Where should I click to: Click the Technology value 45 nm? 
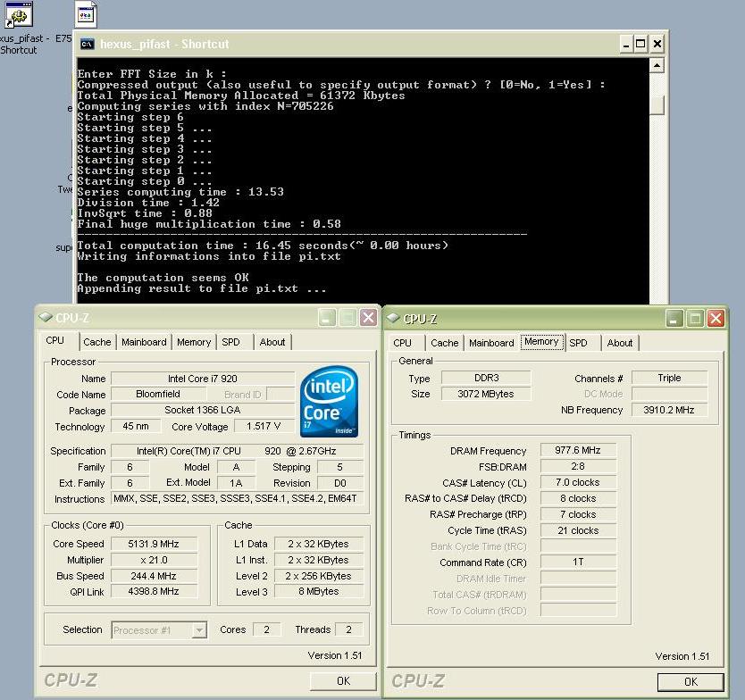click(136, 427)
